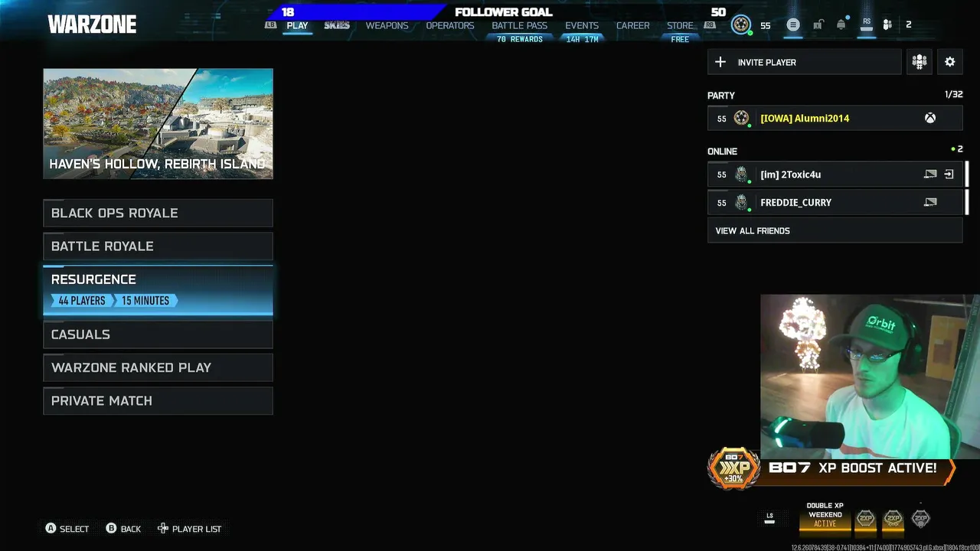Click the Party header label

pos(721,96)
